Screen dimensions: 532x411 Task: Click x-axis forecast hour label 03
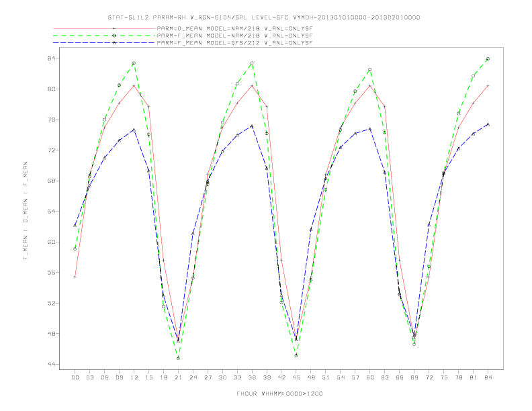(89, 377)
